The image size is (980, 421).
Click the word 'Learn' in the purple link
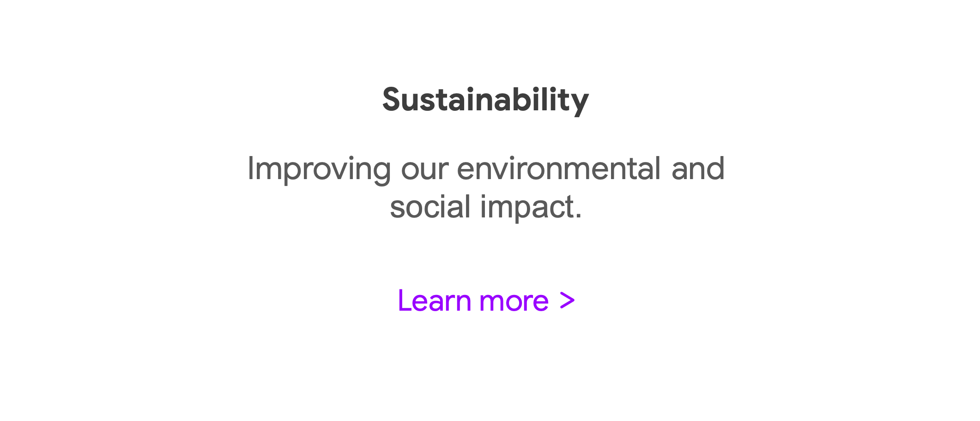(x=435, y=301)
